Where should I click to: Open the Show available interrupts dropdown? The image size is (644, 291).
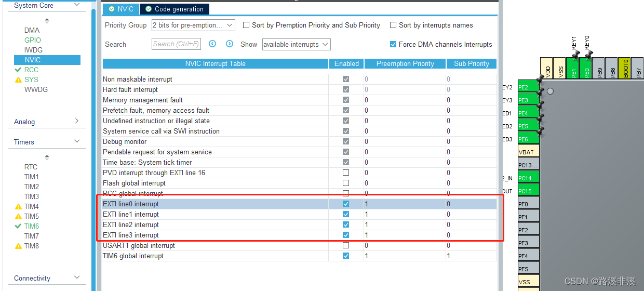point(296,44)
